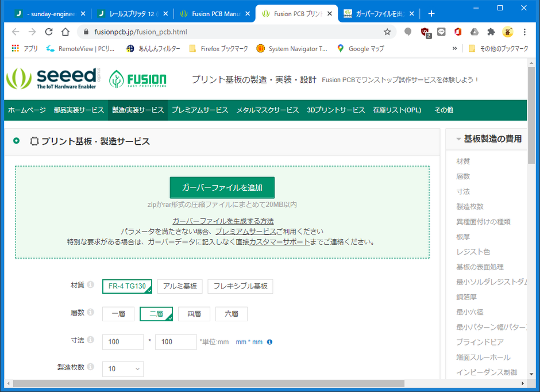Open the extensions puzzle piece menu

click(x=491, y=32)
